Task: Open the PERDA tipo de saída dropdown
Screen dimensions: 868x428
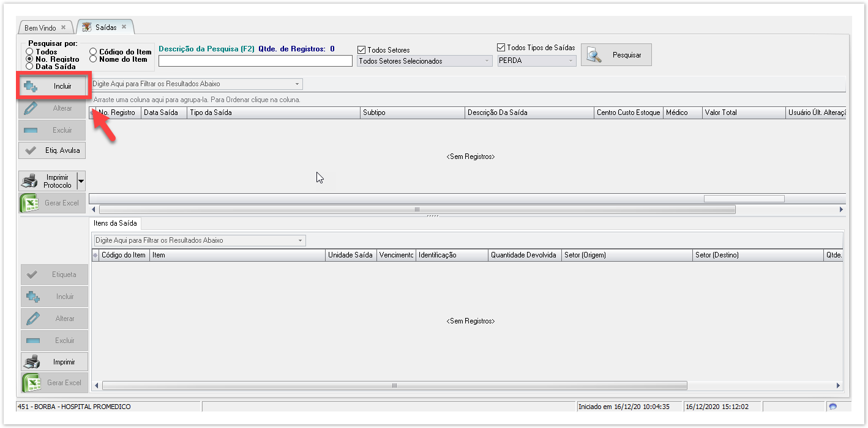Action: [571, 61]
